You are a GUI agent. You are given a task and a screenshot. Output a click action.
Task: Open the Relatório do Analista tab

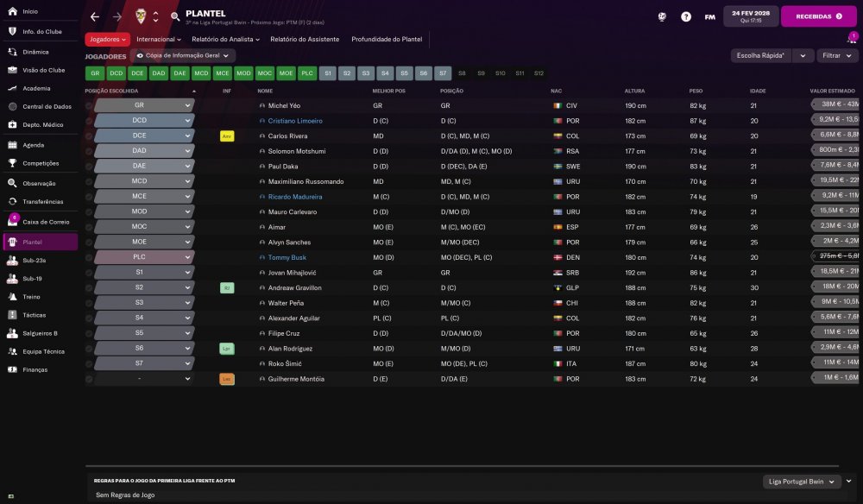[225, 39]
